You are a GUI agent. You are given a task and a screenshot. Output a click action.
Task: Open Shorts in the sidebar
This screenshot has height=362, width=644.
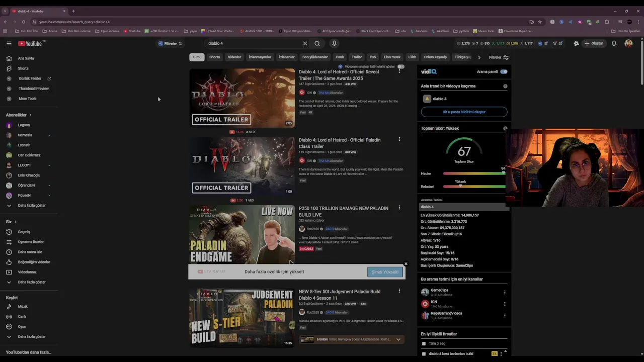point(23,68)
